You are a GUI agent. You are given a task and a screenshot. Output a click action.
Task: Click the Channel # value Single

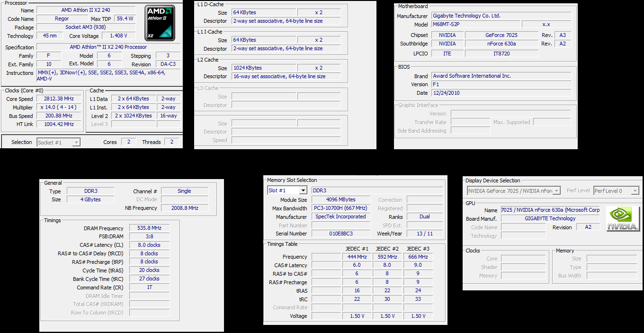click(185, 191)
